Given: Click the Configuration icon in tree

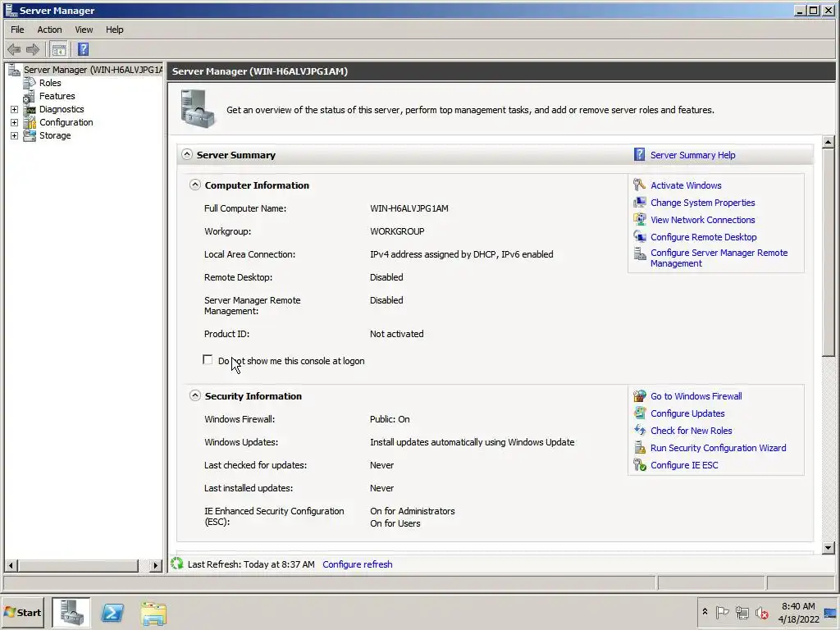Looking at the screenshot, I should point(30,123).
